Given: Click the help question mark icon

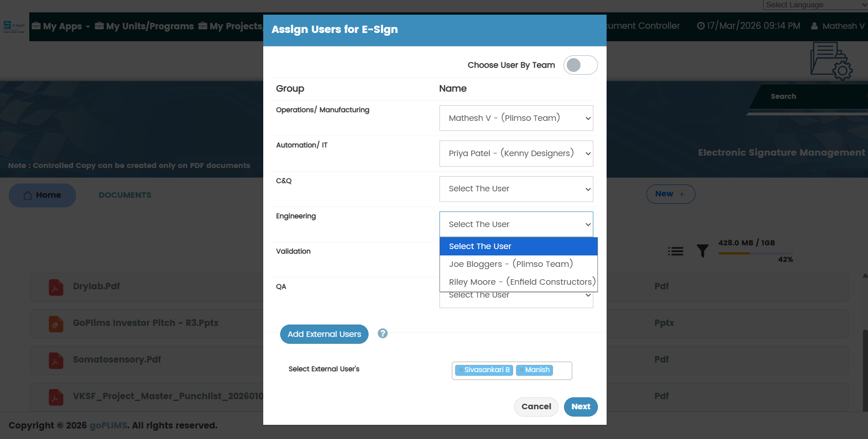Looking at the screenshot, I should [x=383, y=334].
